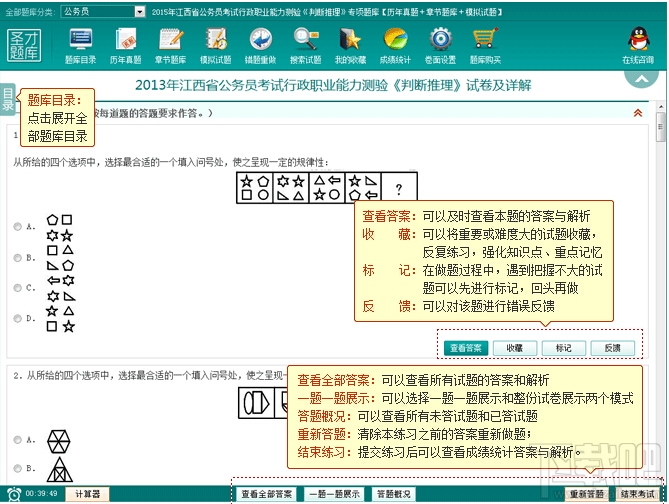Open the 我的收藏 star icon
The width and height of the screenshot is (669, 504).
point(350,46)
